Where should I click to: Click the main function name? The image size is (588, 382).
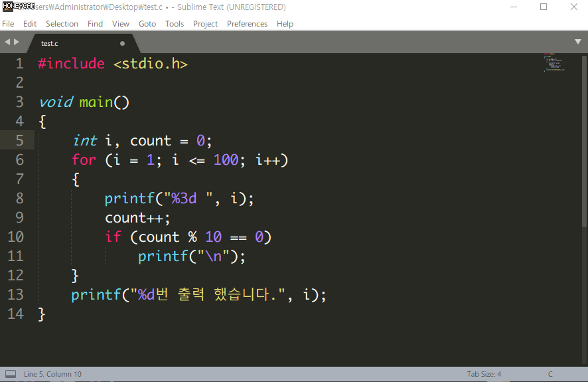coord(96,102)
